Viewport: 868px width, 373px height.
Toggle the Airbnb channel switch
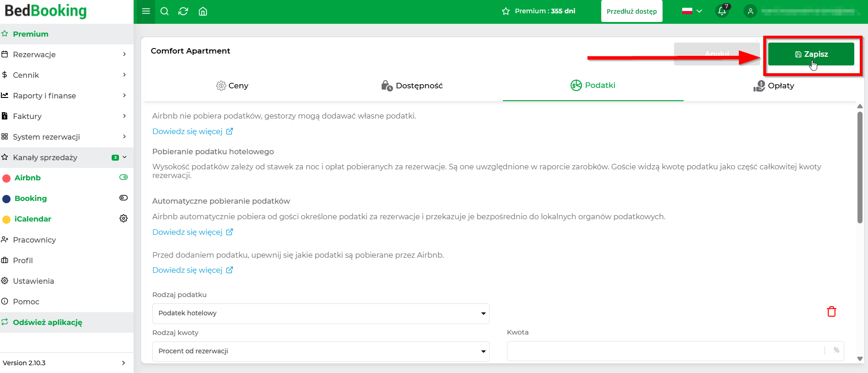124,177
